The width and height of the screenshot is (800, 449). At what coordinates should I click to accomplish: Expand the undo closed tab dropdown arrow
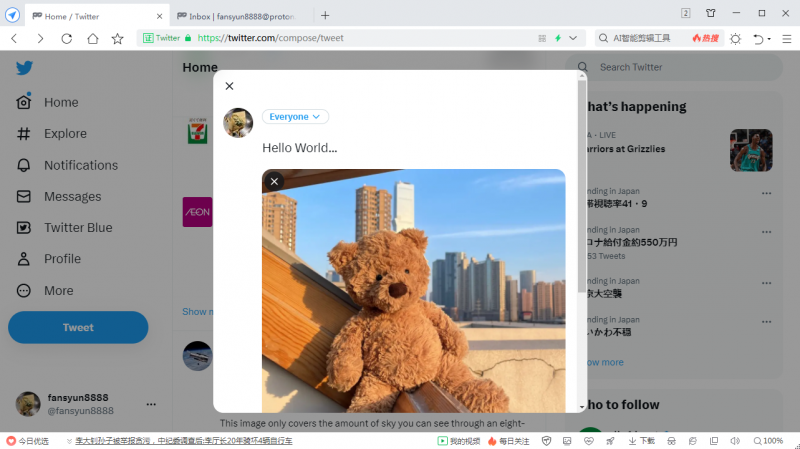pyautogui.click(x=769, y=39)
